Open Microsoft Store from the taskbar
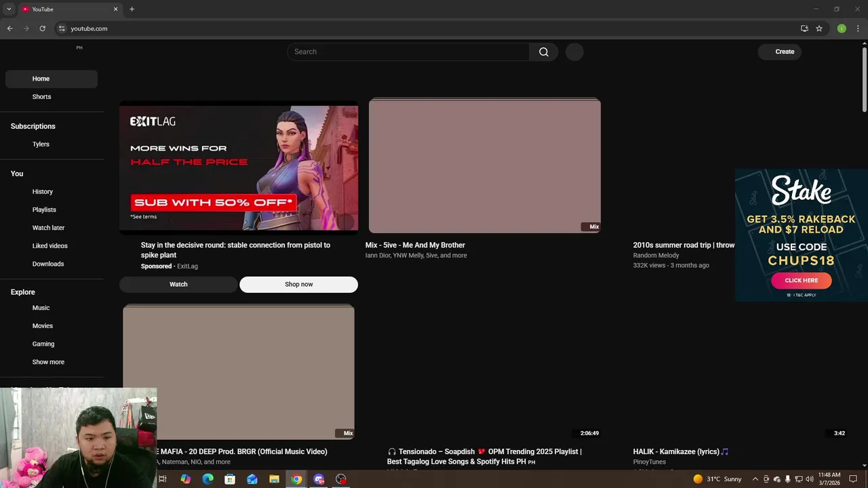 coord(230,479)
